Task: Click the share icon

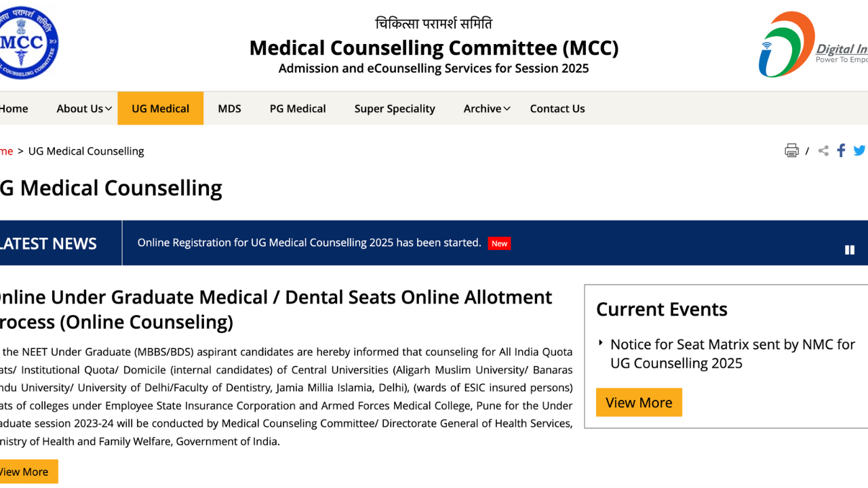Action: click(823, 150)
